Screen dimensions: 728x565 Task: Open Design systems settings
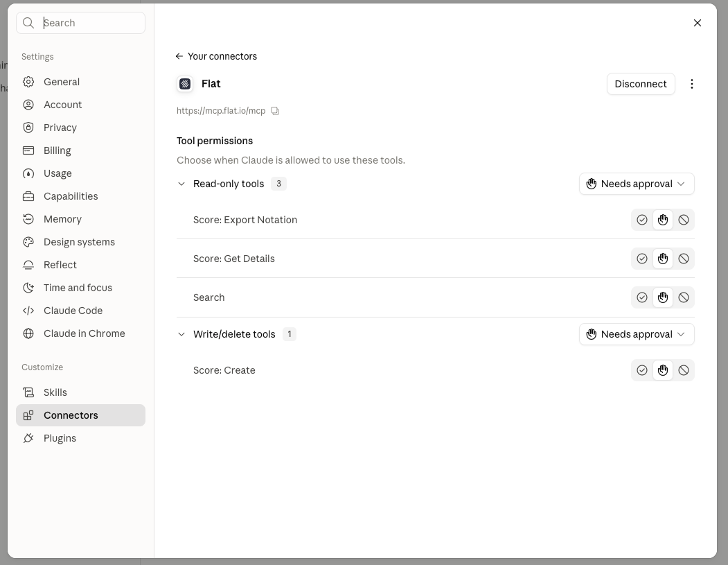tap(81, 242)
